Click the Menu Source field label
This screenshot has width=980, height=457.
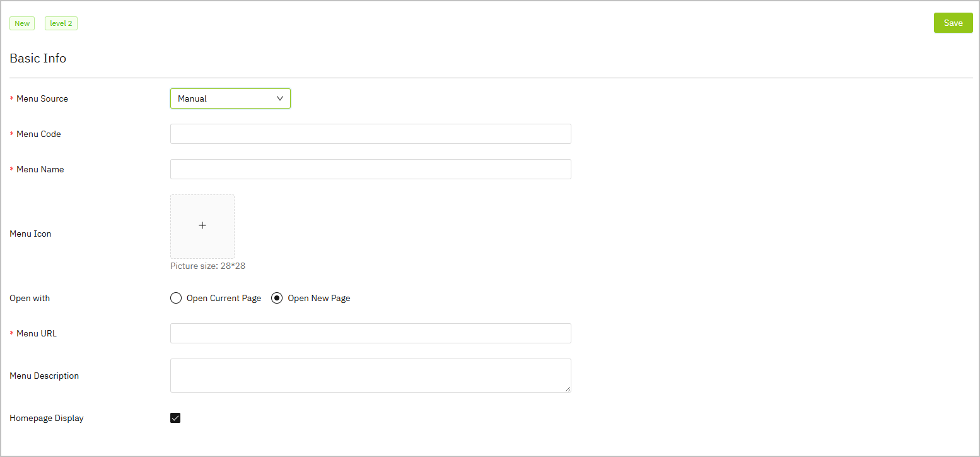click(x=42, y=98)
